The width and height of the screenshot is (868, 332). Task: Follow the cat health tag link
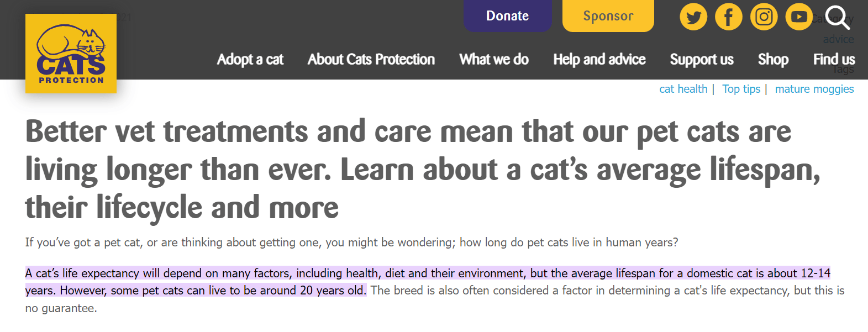tap(683, 89)
